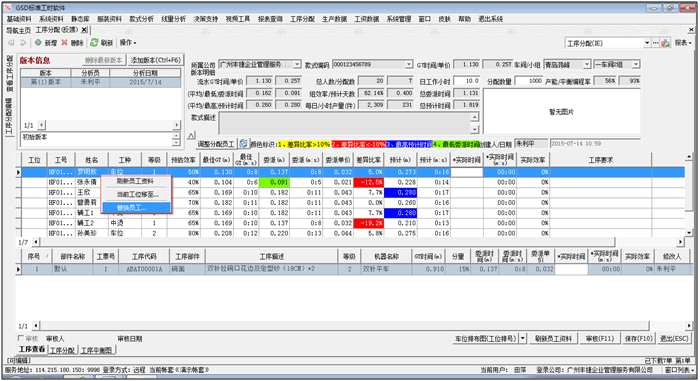Switch to the bottom 工序分配 tab
Viewport: 700px width, 381px height.
(x=62, y=351)
